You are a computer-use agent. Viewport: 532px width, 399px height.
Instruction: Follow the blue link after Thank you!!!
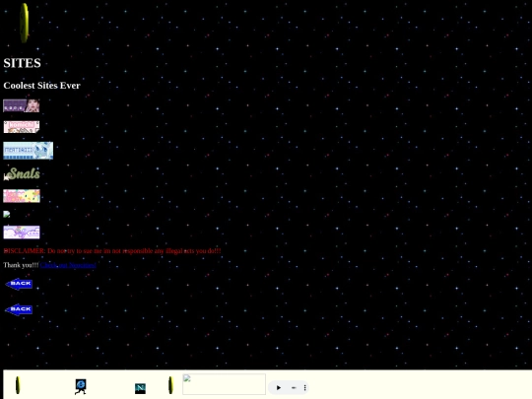click(x=68, y=265)
